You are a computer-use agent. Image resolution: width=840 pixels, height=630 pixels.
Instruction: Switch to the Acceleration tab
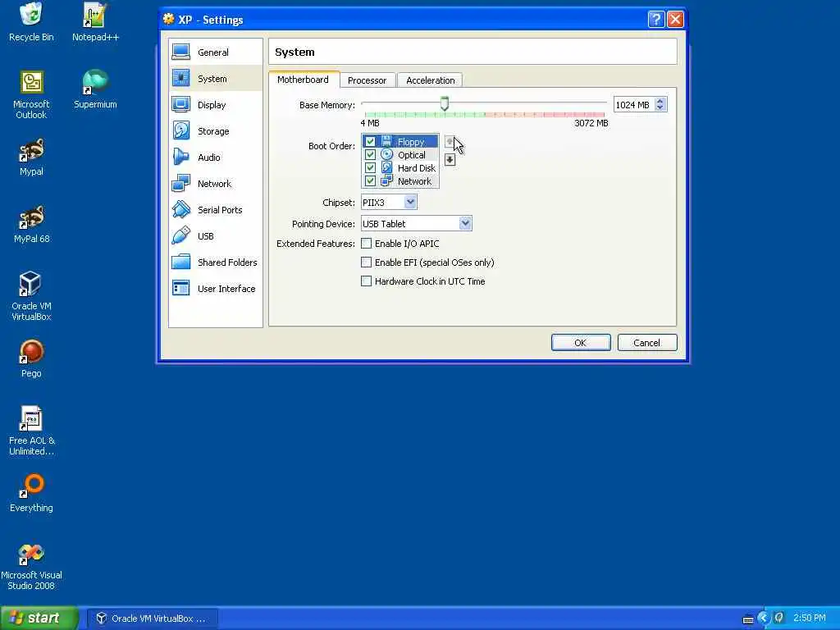pos(430,80)
